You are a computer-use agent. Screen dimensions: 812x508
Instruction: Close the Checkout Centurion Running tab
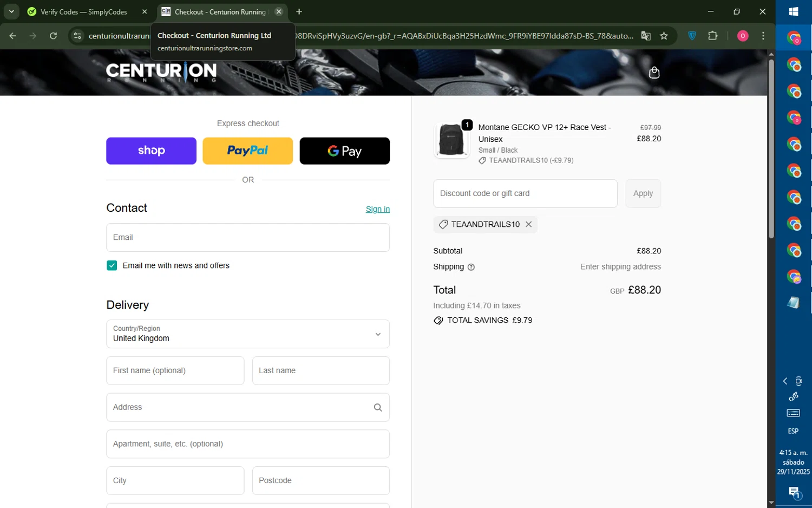[278, 11]
